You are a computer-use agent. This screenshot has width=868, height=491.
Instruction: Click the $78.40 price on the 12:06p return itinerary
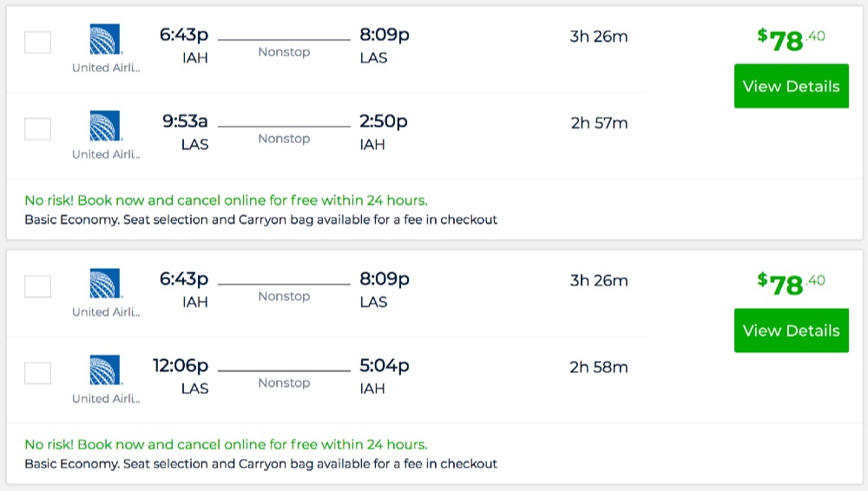[791, 283]
